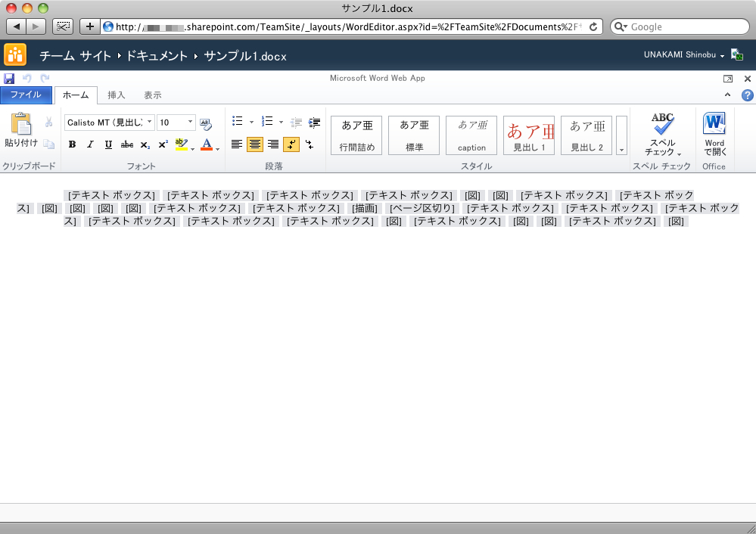Click the presence icon beside username
Screen dimensions: 756x534
pos(737,54)
